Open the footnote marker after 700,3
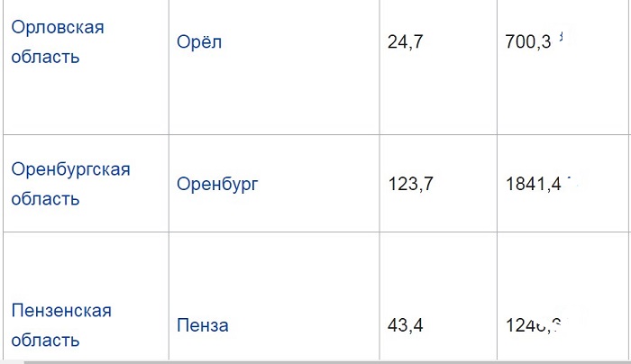The height and width of the screenshot is (364, 631). point(561,37)
